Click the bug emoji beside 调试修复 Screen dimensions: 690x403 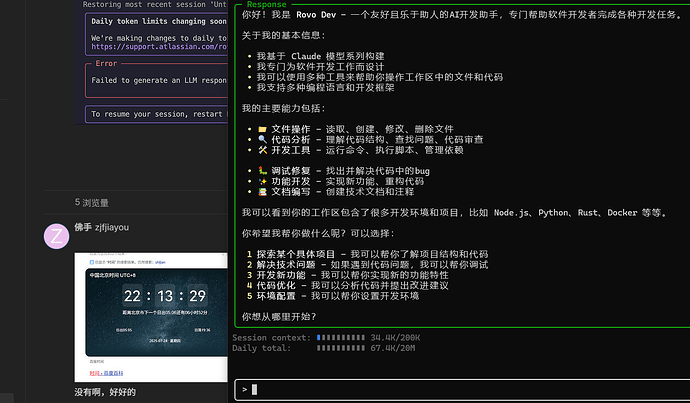(262, 171)
